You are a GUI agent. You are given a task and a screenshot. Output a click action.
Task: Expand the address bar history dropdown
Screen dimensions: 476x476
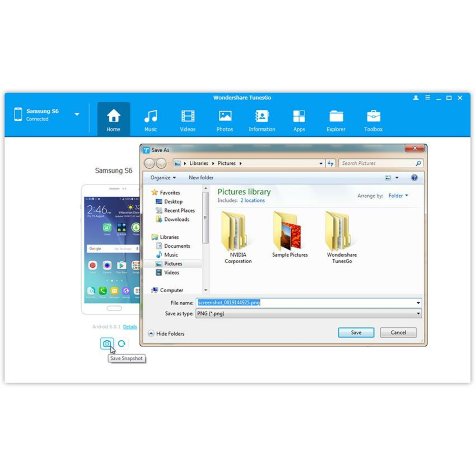[x=321, y=163]
